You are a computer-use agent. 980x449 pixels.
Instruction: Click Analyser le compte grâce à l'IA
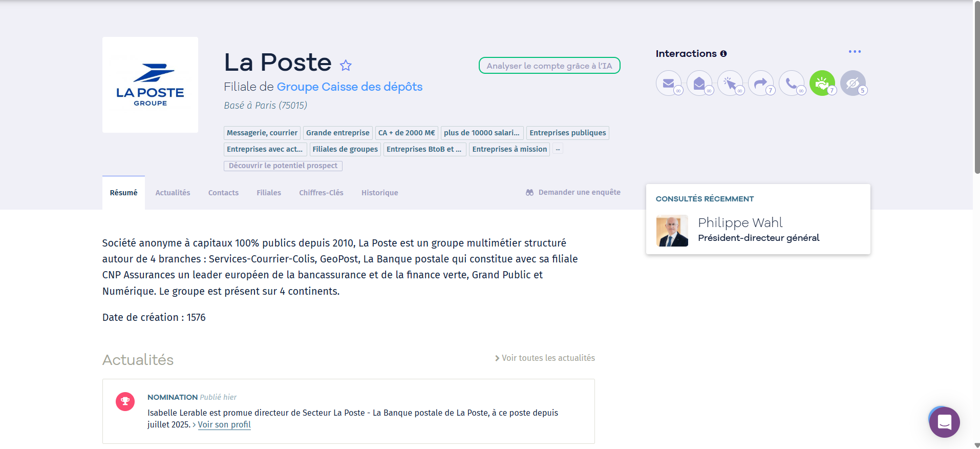click(x=549, y=66)
